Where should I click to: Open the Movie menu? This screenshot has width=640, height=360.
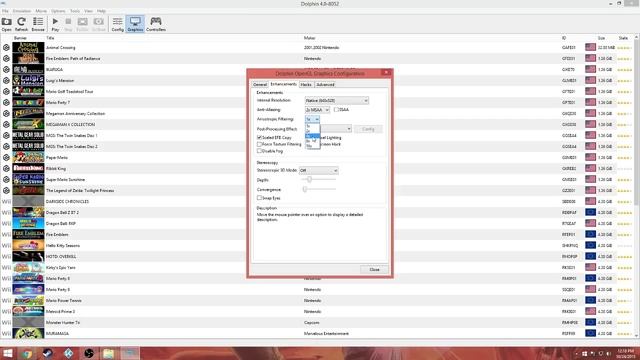[41, 11]
